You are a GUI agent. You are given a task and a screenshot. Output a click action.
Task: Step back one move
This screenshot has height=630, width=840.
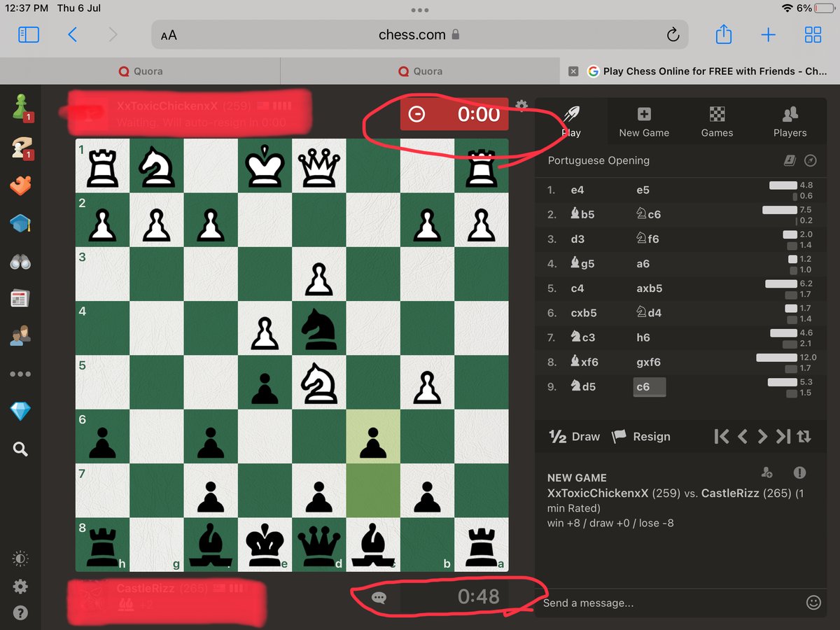click(743, 437)
